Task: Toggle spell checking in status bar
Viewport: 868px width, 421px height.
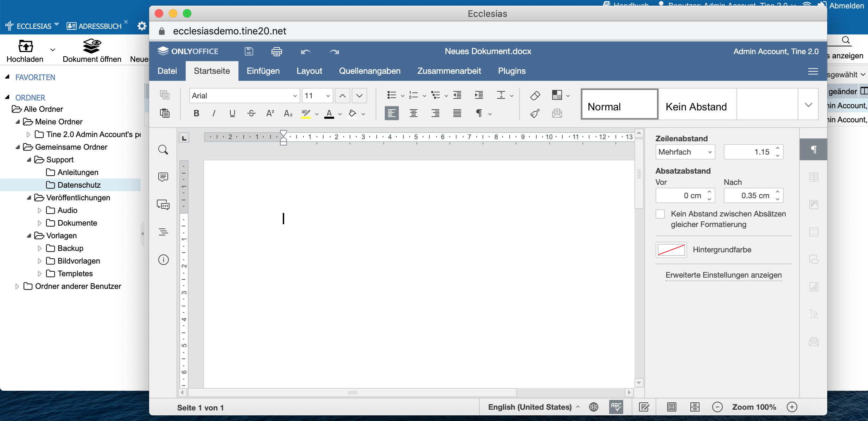Action: click(x=616, y=407)
